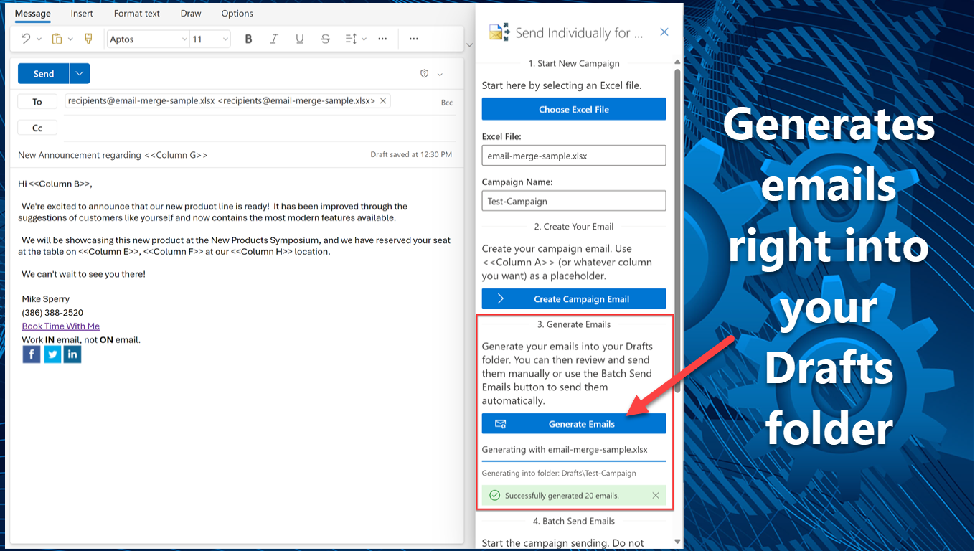Viewport: 980px width, 551px height.
Task: Click the "1. Start New Campaign" heading
Action: (x=574, y=64)
